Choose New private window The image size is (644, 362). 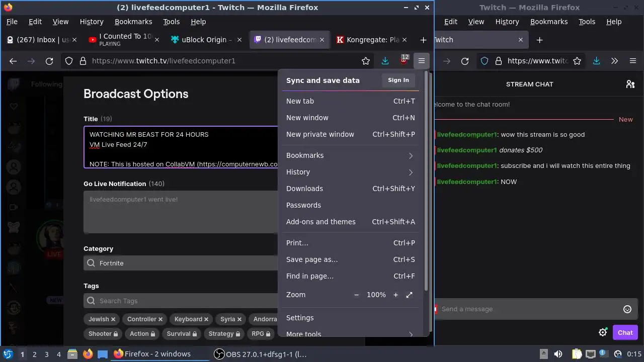pos(351,134)
